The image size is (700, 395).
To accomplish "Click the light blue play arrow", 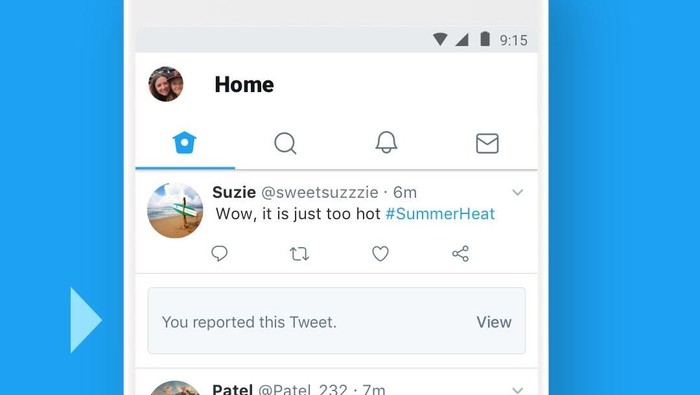I will click(x=86, y=320).
